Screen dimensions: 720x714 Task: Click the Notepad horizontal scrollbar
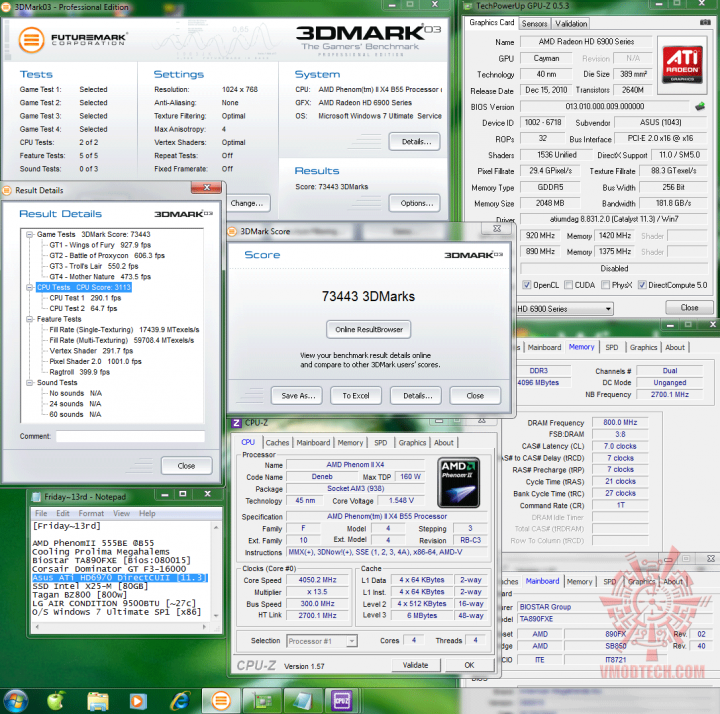pyautogui.click(x=122, y=626)
